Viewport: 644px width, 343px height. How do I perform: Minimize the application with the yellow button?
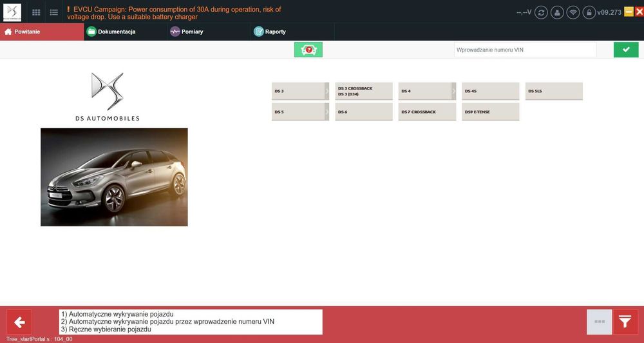click(629, 12)
